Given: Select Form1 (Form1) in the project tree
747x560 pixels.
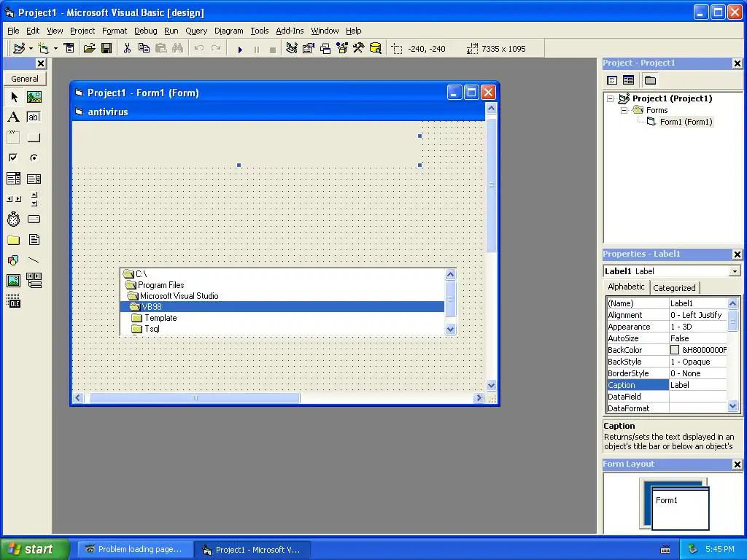Looking at the screenshot, I should click(686, 122).
